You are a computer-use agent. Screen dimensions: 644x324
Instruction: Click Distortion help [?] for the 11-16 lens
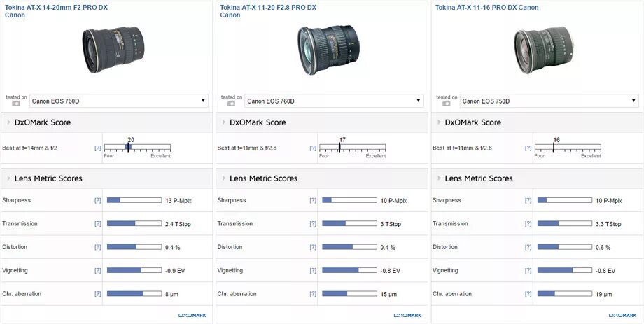point(528,247)
